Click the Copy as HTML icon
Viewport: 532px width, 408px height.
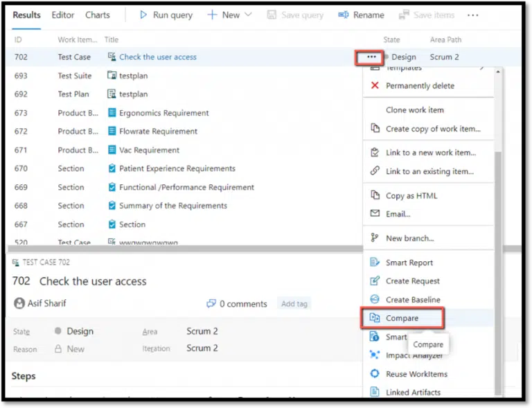click(375, 195)
